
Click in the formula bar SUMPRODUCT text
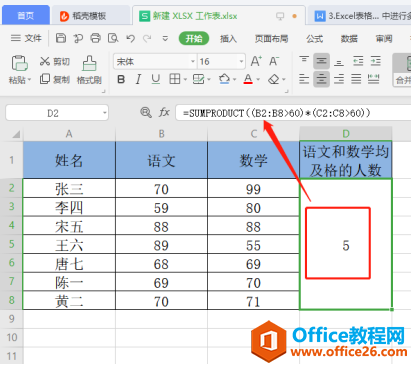click(x=277, y=113)
